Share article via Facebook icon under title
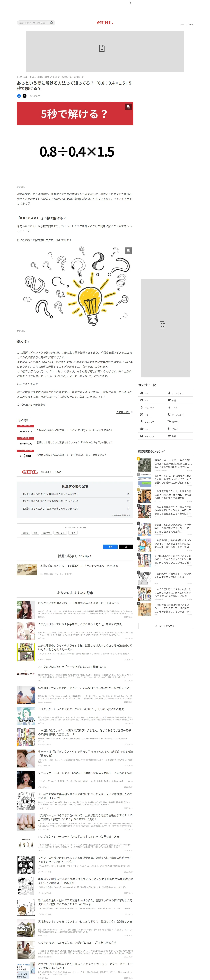 19,96
